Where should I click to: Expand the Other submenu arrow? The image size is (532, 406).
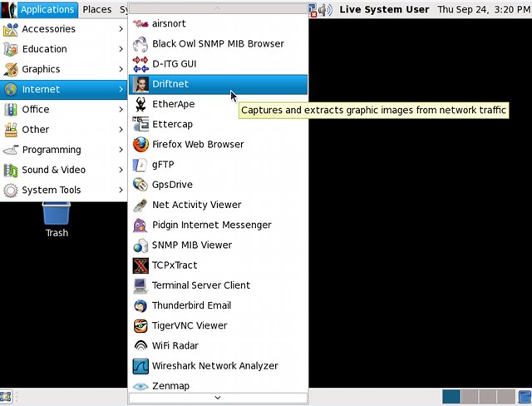(x=121, y=130)
